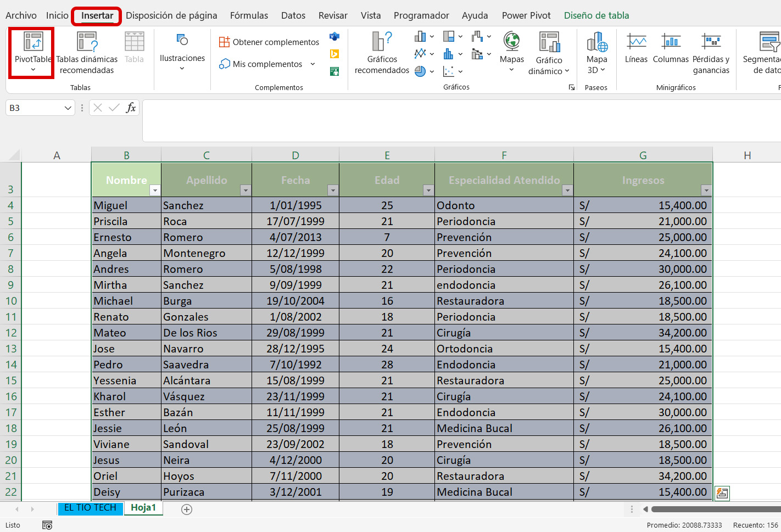Image resolution: width=781 pixels, height=532 pixels.
Task: Expand the Name Box dropdown
Action: 68,108
